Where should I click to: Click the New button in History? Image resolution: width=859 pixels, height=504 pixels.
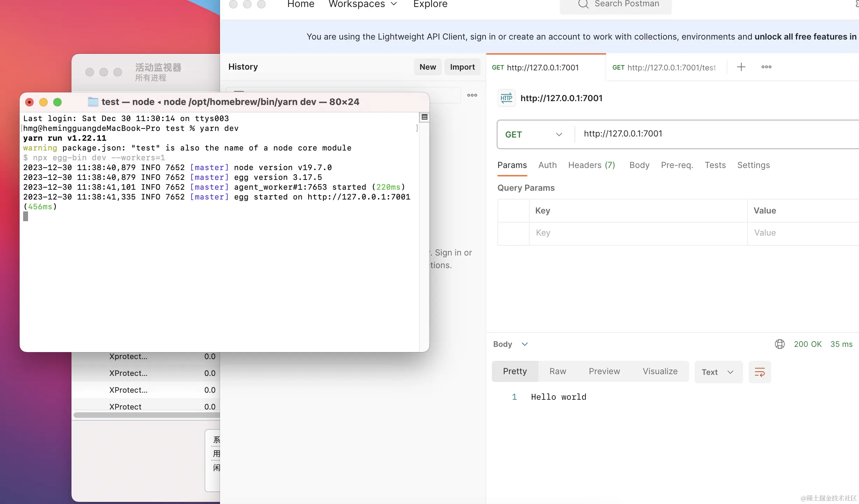427,67
